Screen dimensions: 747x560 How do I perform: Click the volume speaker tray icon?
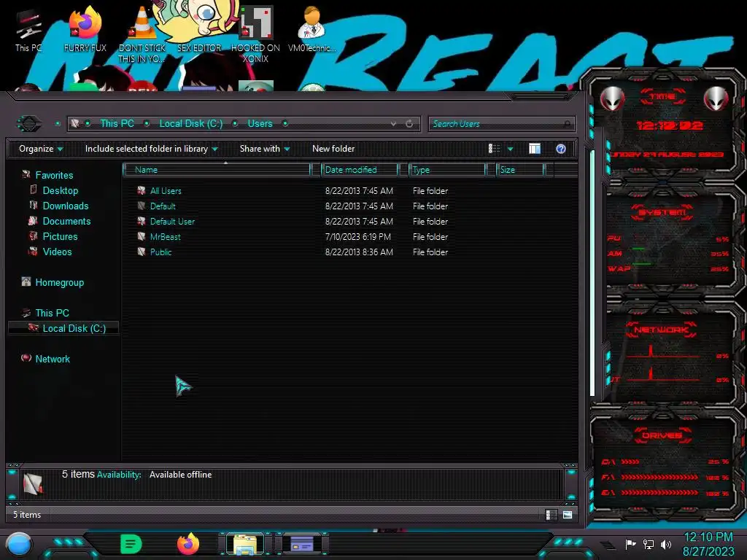tap(665, 544)
